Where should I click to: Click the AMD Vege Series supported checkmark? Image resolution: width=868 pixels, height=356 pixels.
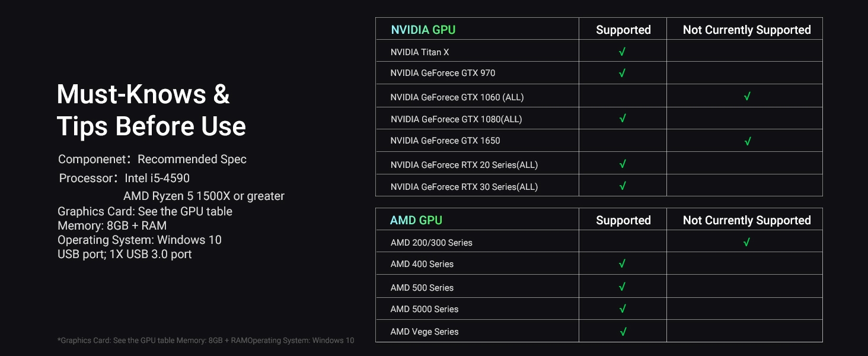pyautogui.click(x=623, y=332)
